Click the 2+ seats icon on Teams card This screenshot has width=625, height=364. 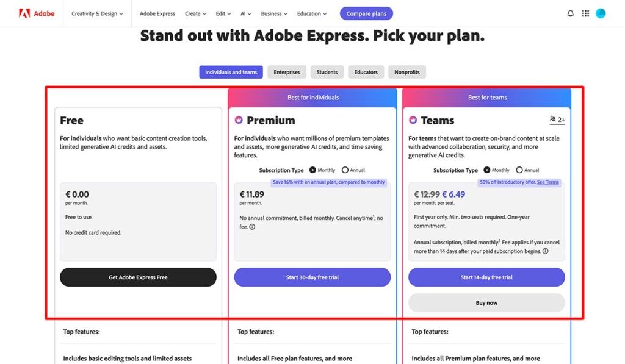[556, 120]
